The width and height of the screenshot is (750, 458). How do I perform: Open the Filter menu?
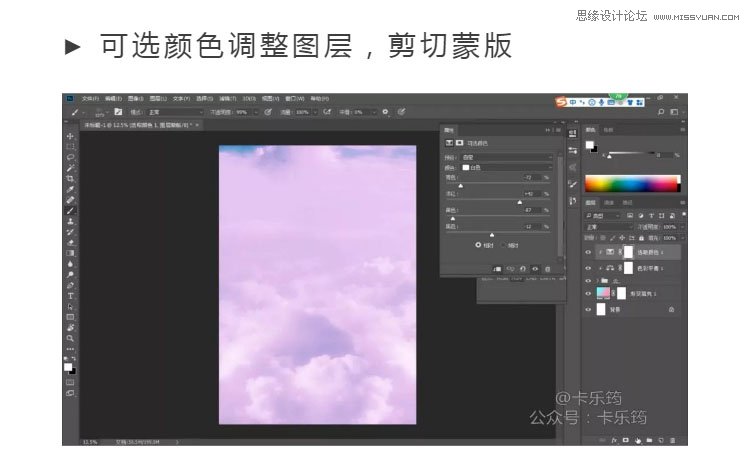[x=225, y=99]
